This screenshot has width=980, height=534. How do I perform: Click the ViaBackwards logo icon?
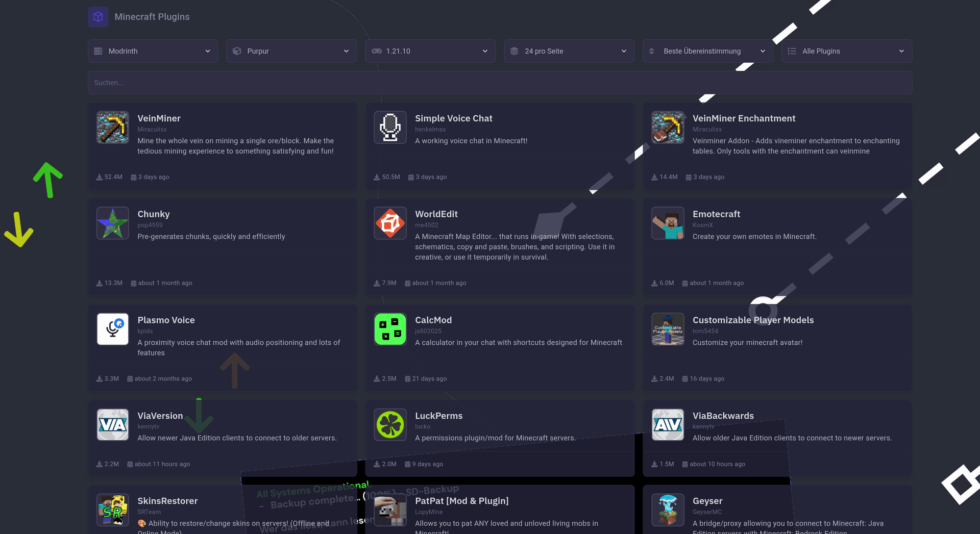click(x=668, y=425)
